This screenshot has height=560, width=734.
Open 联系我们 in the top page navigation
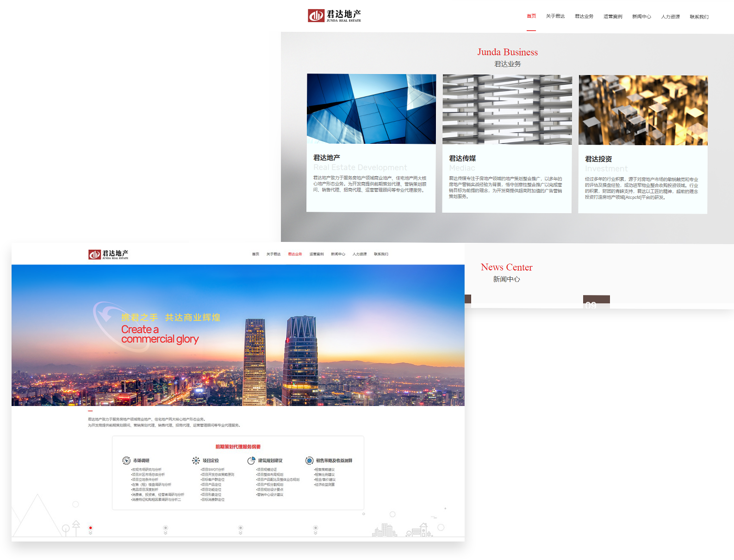point(699,17)
